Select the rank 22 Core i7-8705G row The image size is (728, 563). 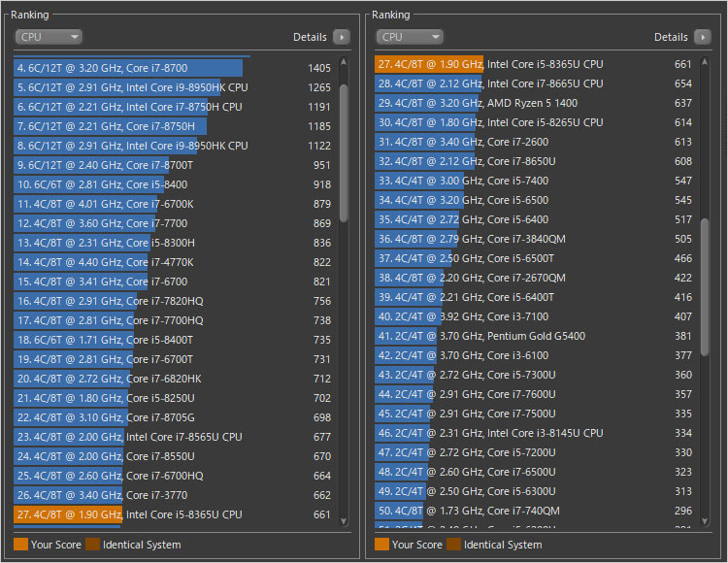173,417
